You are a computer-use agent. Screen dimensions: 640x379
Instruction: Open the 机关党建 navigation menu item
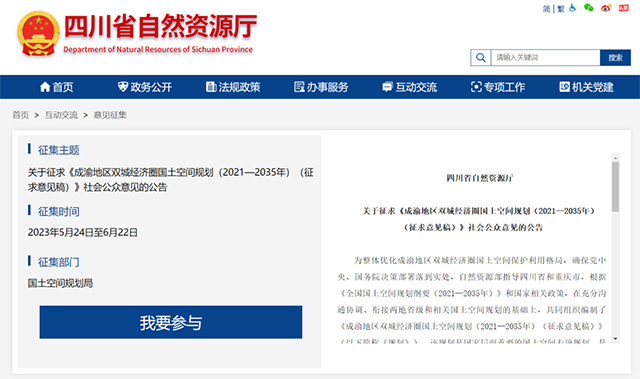[x=586, y=87]
